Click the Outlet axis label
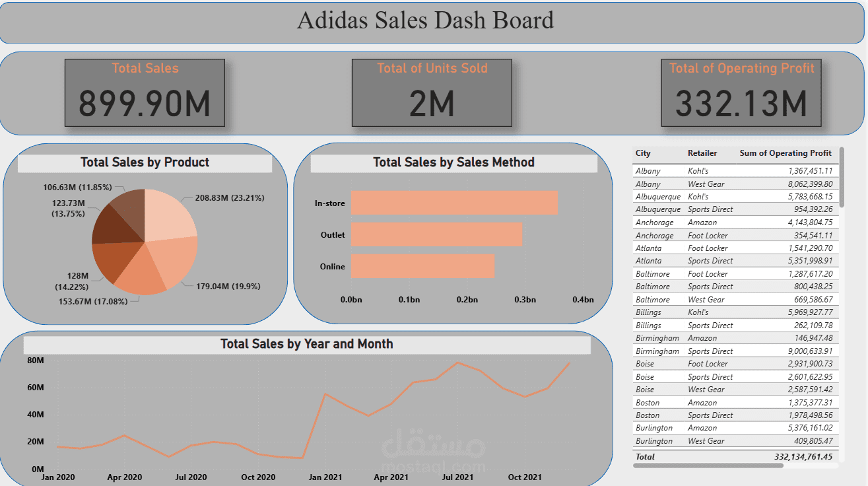Image resolution: width=868 pixels, height=486 pixels. pyautogui.click(x=333, y=235)
